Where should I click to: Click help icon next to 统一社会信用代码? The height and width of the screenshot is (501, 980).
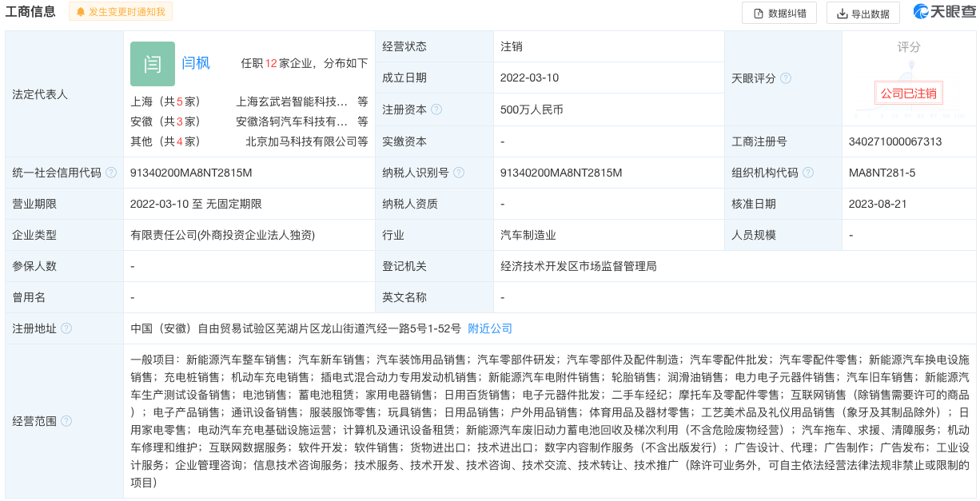coord(111,173)
